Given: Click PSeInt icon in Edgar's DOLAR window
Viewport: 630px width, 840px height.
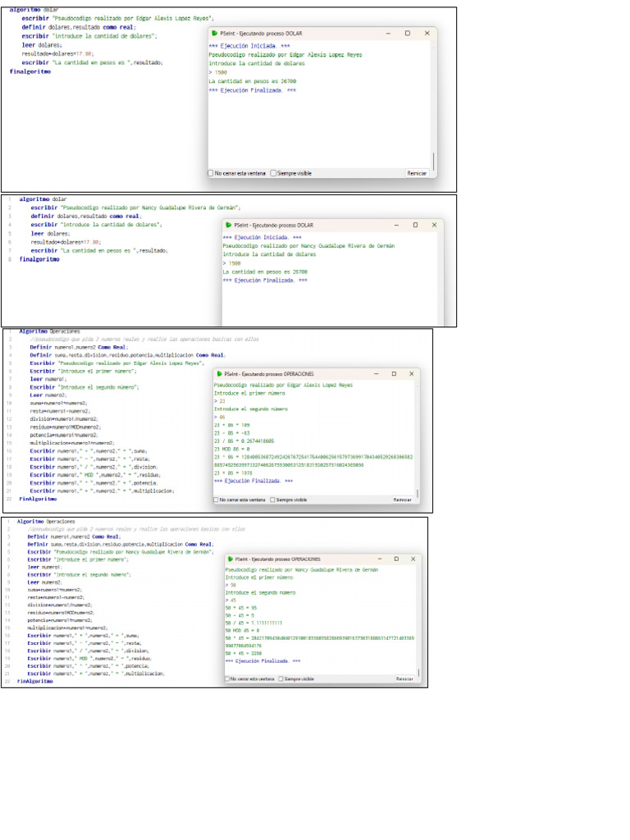Looking at the screenshot, I should [x=214, y=34].
